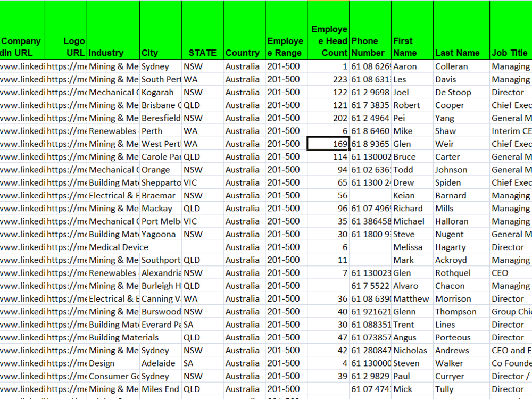Click first name cell Aaron
Viewport: 532px width, 399px height.
412,66
